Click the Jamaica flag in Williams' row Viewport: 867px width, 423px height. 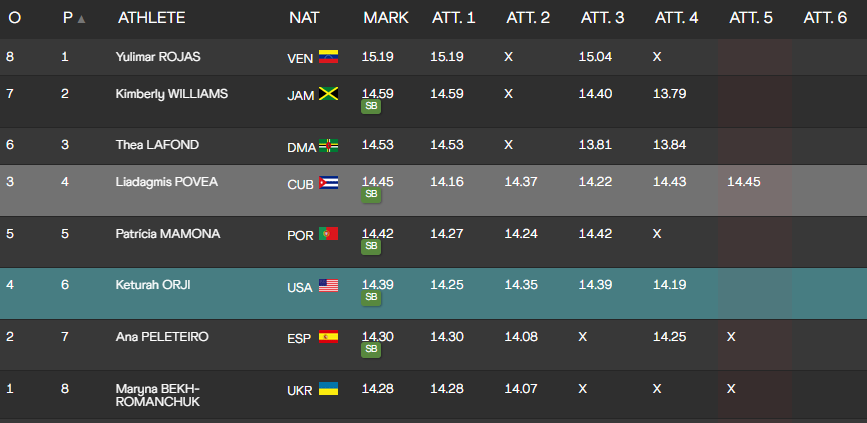tap(328, 94)
